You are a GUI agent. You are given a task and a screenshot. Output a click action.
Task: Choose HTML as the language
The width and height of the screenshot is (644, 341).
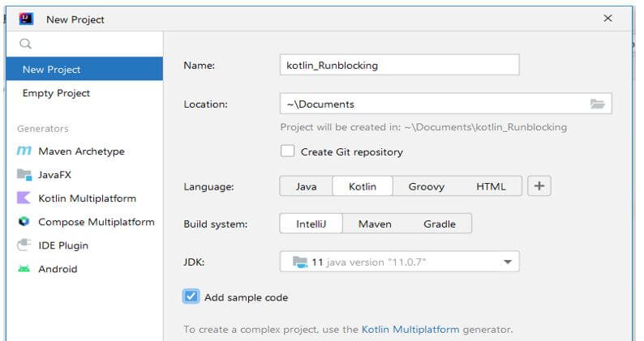pos(491,186)
